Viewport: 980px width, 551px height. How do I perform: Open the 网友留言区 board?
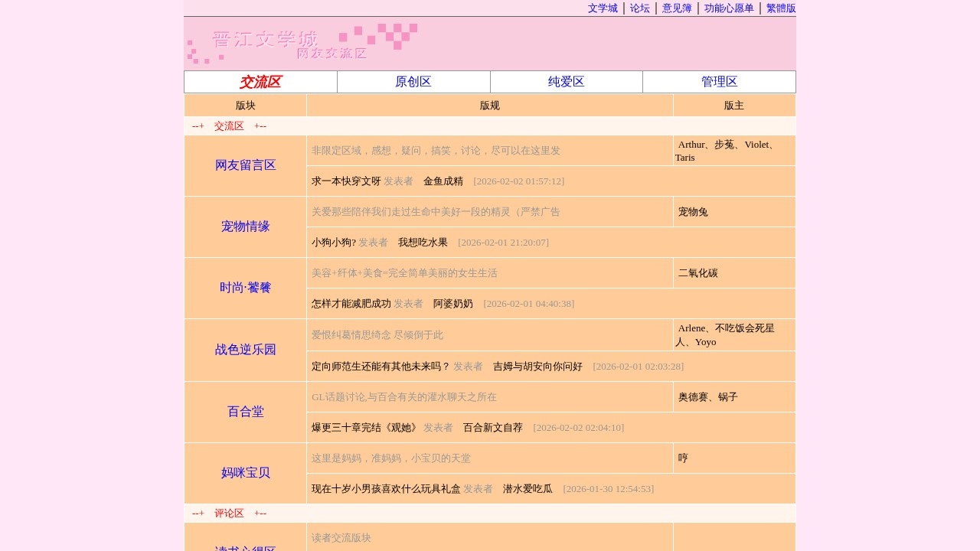[x=245, y=165]
